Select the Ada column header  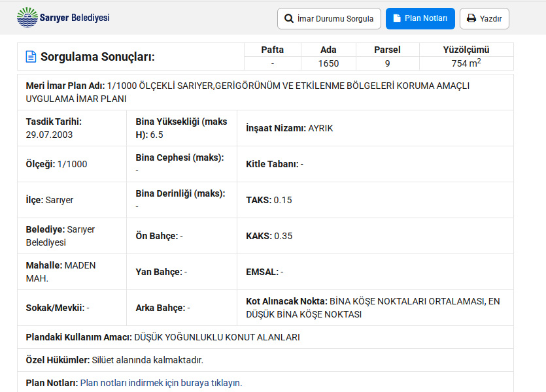point(328,50)
